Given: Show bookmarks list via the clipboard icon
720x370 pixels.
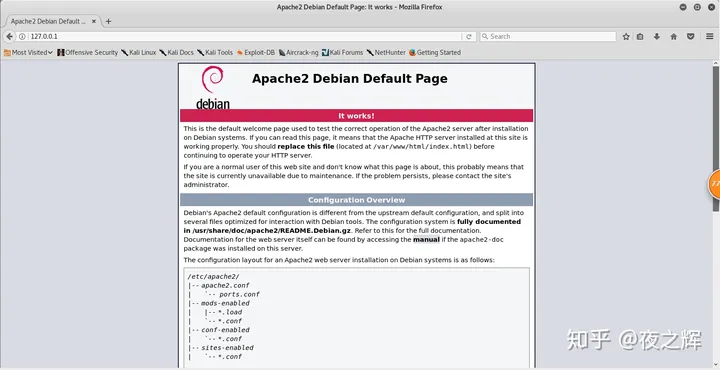Looking at the screenshot, I should pyautogui.click(x=640, y=36).
